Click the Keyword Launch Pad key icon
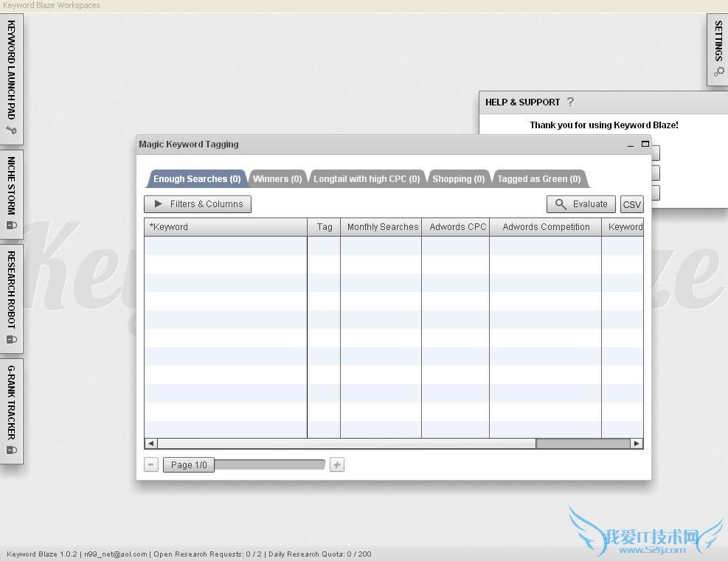Screen dimensions: 728x561 pos(11,130)
